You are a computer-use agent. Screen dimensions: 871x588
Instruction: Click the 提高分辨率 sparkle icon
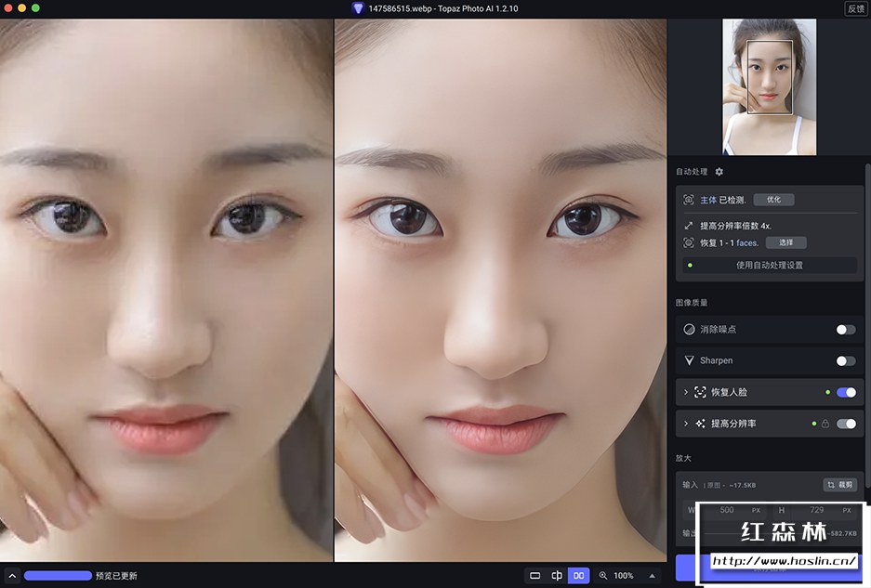click(x=700, y=424)
